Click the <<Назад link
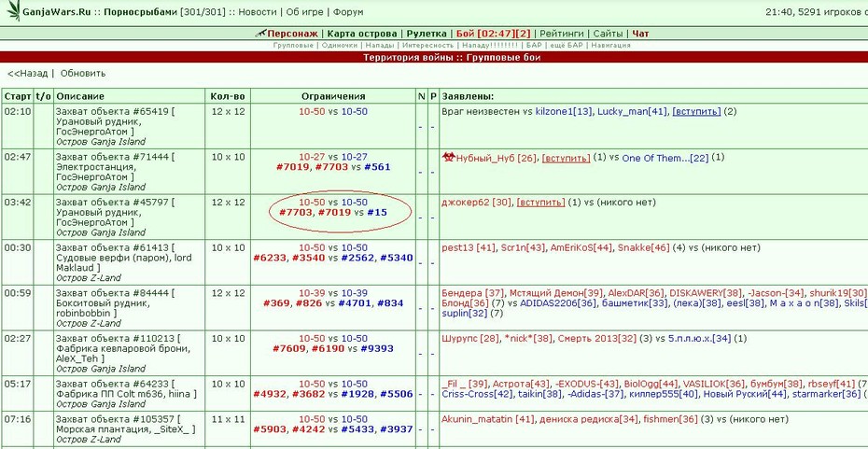The height and width of the screenshot is (449, 868). [27, 73]
